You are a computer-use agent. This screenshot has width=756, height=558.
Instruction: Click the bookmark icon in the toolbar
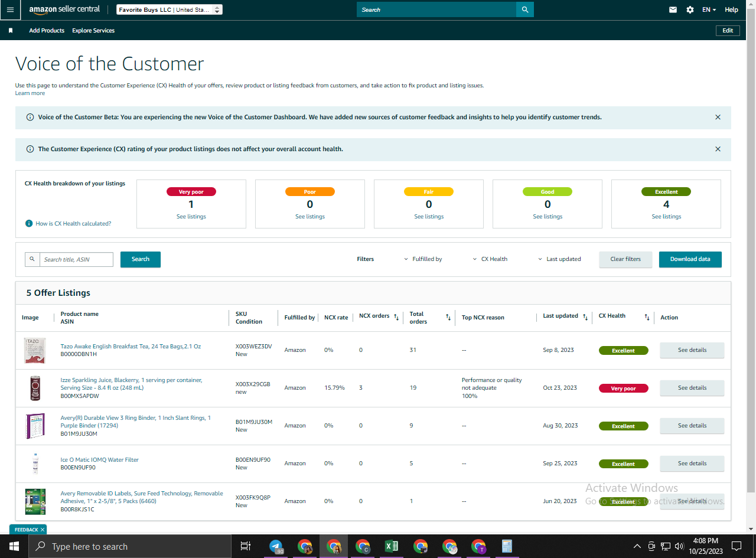pyautogui.click(x=11, y=31)
